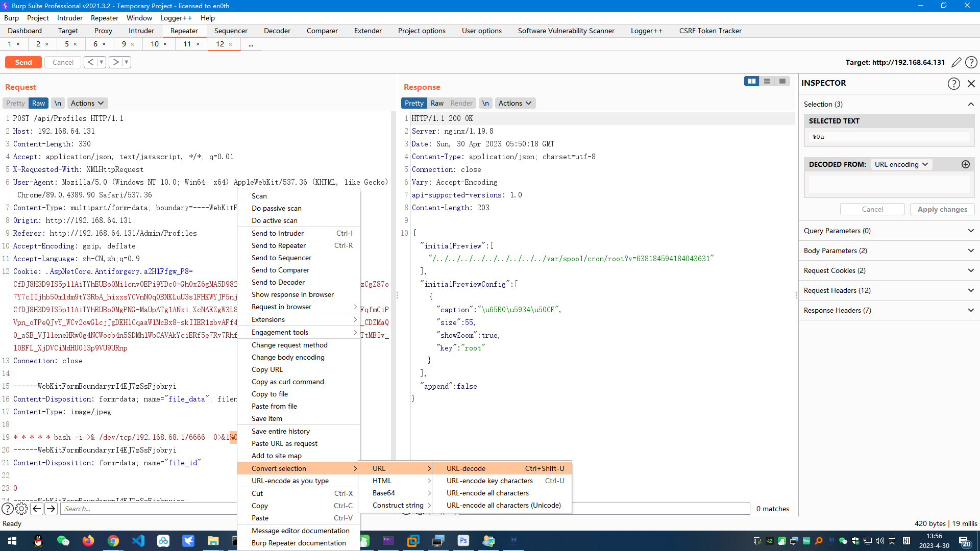The width and height of the screenshot is (980, 551).
Task: Switch to side-by-side layout view
Action: 752,81
